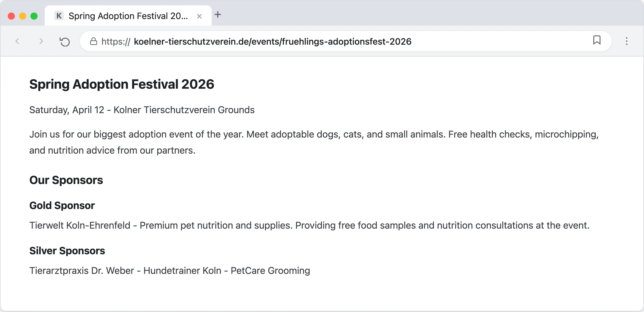Click the Silver Sponsors heading

tap(67, 251)
